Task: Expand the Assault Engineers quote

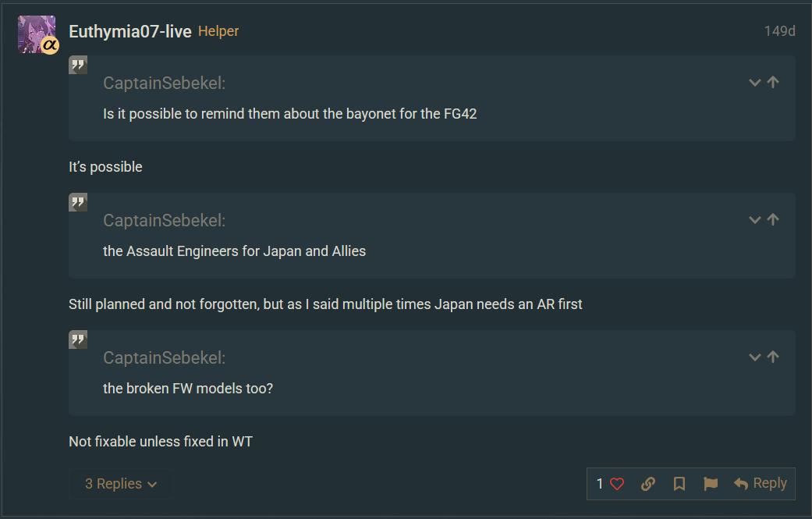Action: click(754, 219)
